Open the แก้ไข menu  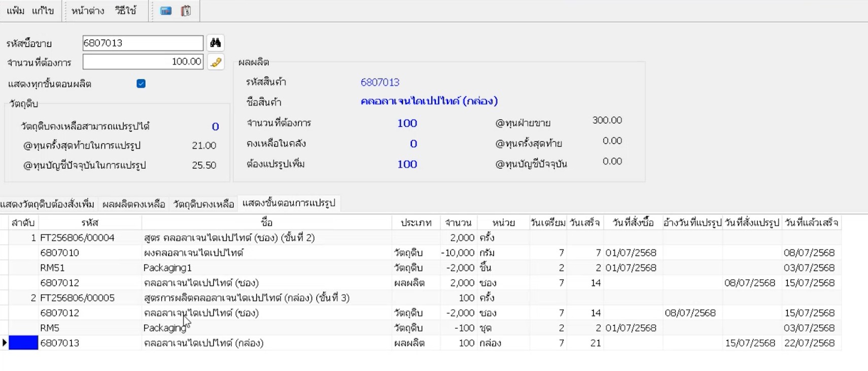pos(43,11)
